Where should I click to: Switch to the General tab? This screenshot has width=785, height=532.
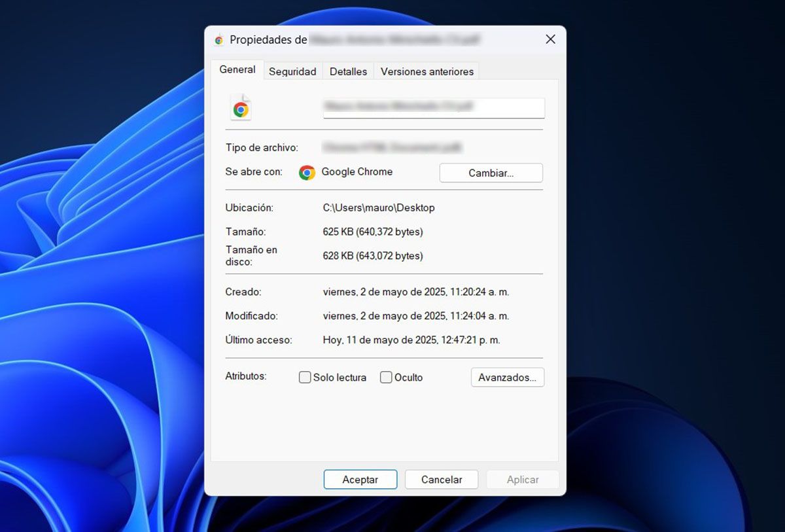pos(237,70)
